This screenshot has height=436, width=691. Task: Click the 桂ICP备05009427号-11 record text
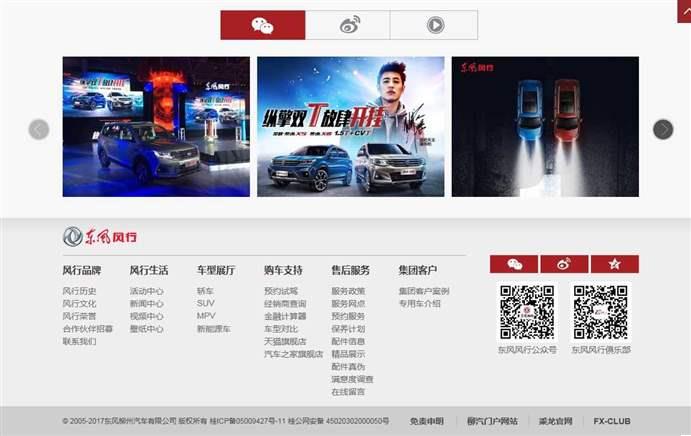coord(248,421)
